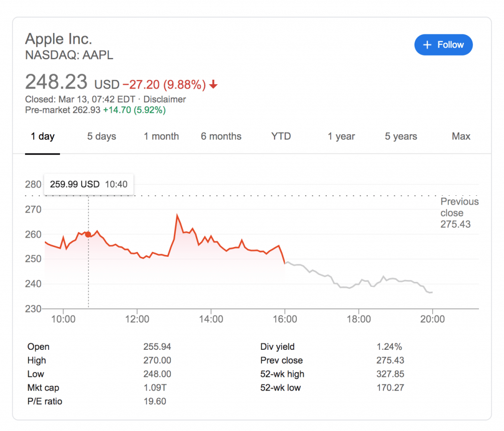Click the red chart marker dot

88,234
